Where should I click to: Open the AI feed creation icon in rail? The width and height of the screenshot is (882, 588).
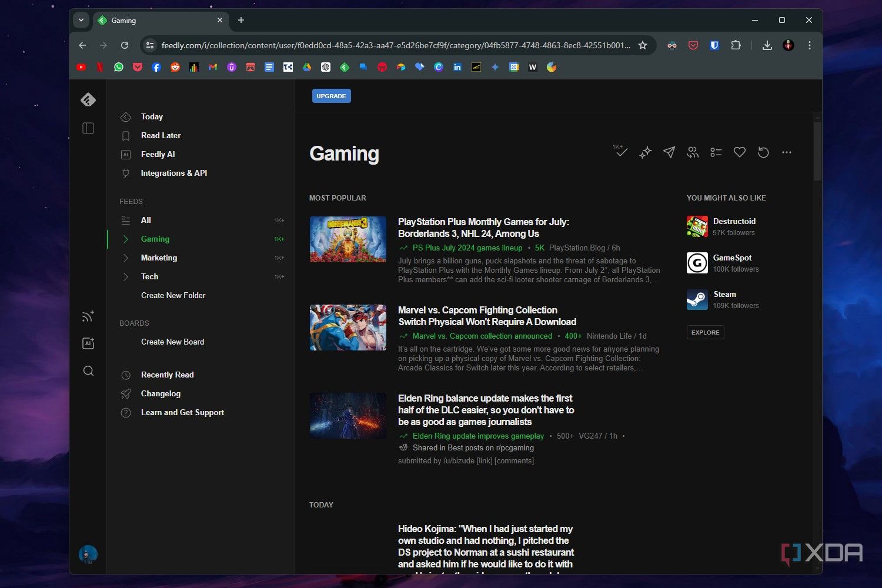pyautogui.click(x=88, y=343)
